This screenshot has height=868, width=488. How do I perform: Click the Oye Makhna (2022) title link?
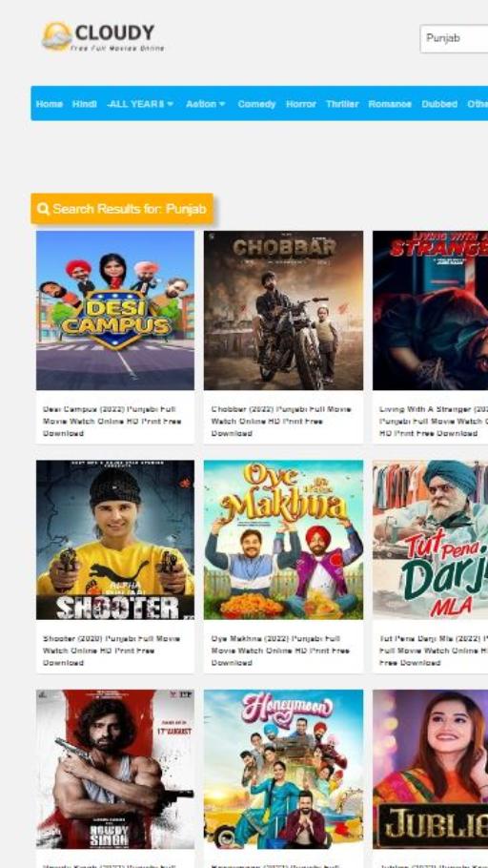(x=280, y=651)
